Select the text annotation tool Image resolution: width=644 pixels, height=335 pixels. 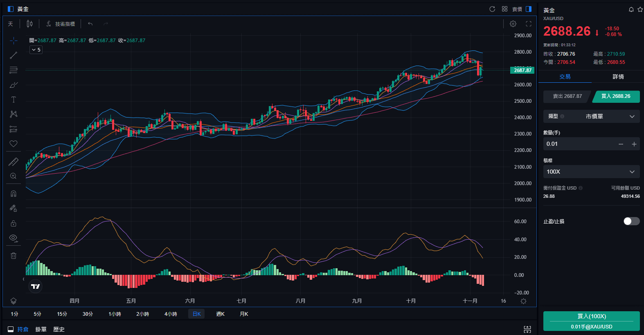(14, 100)
